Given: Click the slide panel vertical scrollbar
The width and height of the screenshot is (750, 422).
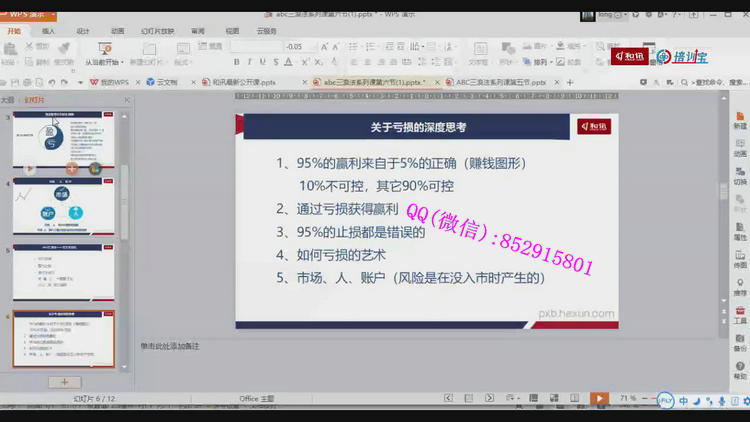Looking at the screenshot, I should tap(125, 200).
